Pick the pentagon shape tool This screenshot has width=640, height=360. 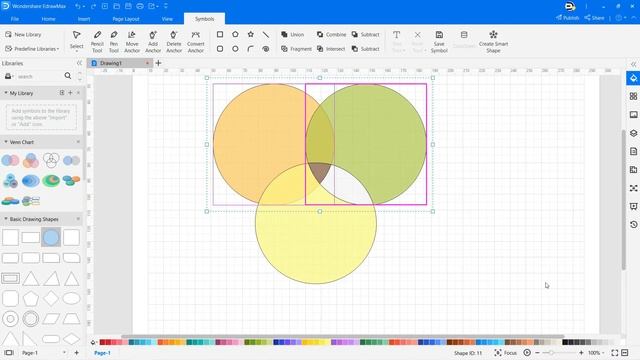click(236, 35)
